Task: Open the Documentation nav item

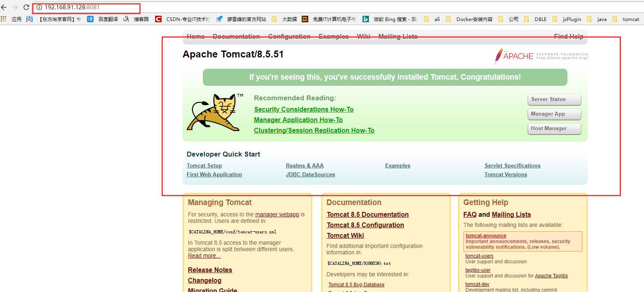Action: 237,36
